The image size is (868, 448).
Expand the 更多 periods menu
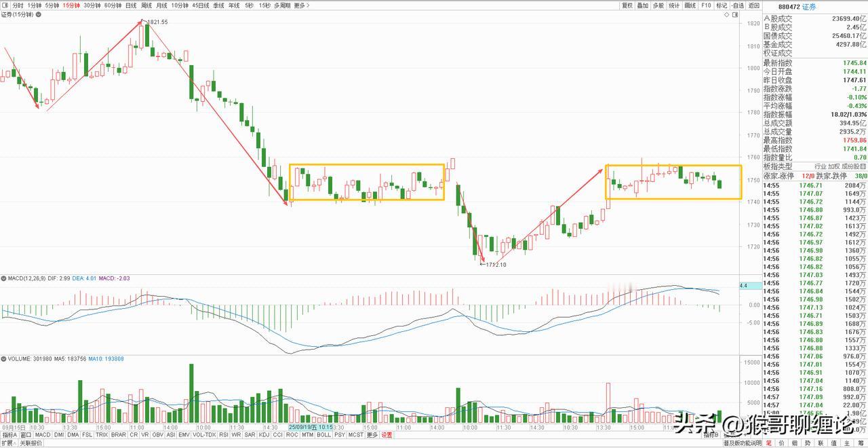301,5
